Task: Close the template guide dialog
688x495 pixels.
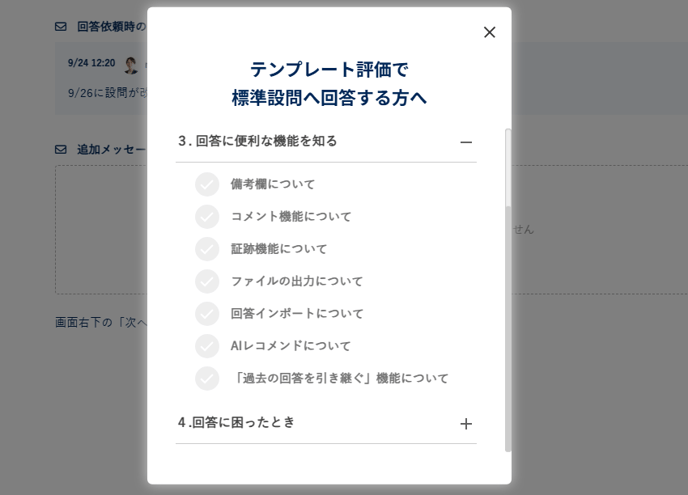Action: 489,32
